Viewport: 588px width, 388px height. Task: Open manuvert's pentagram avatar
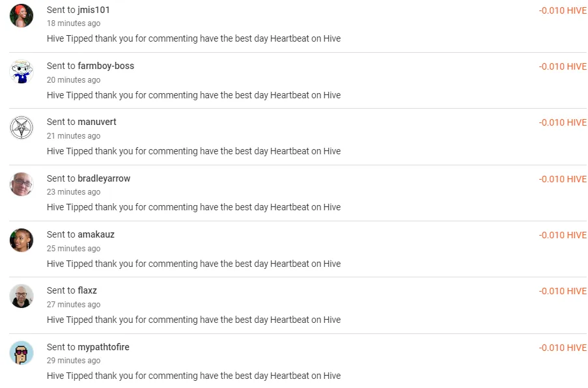coord(21,128)
